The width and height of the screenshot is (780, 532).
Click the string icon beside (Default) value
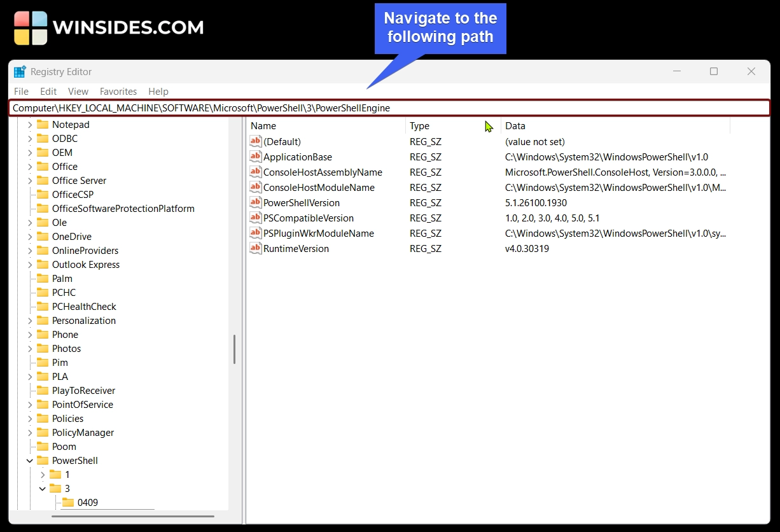tap(256, 141)
